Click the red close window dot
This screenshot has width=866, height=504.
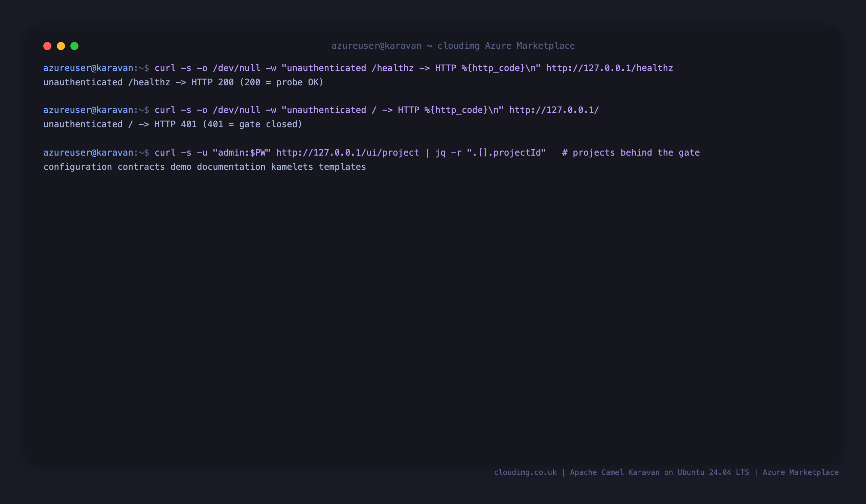[47, 46]
